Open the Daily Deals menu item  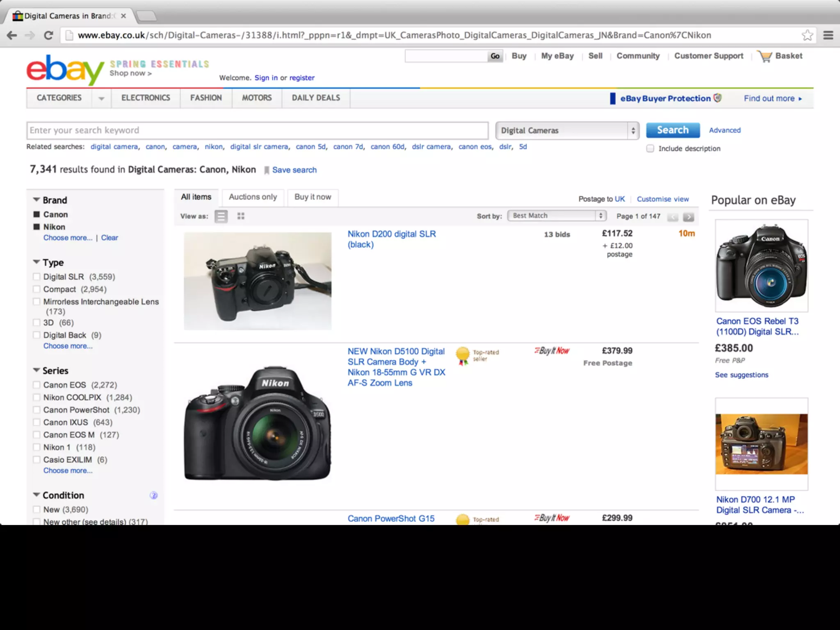coord(316,98)
